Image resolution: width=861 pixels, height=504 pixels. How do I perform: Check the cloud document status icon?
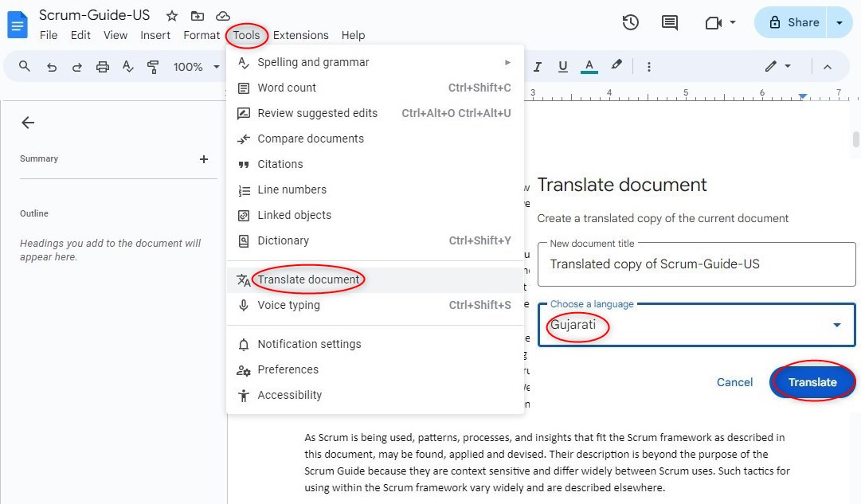[x=222, y=16]
